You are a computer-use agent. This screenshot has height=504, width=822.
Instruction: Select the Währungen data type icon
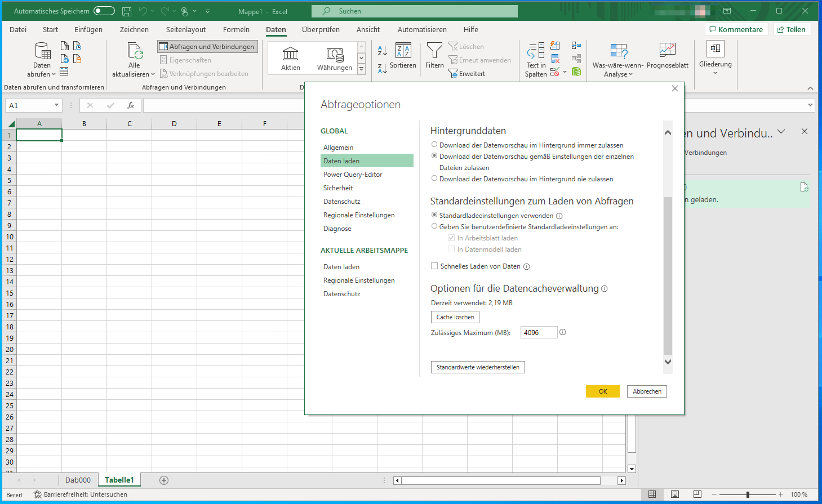pos(334,55)
